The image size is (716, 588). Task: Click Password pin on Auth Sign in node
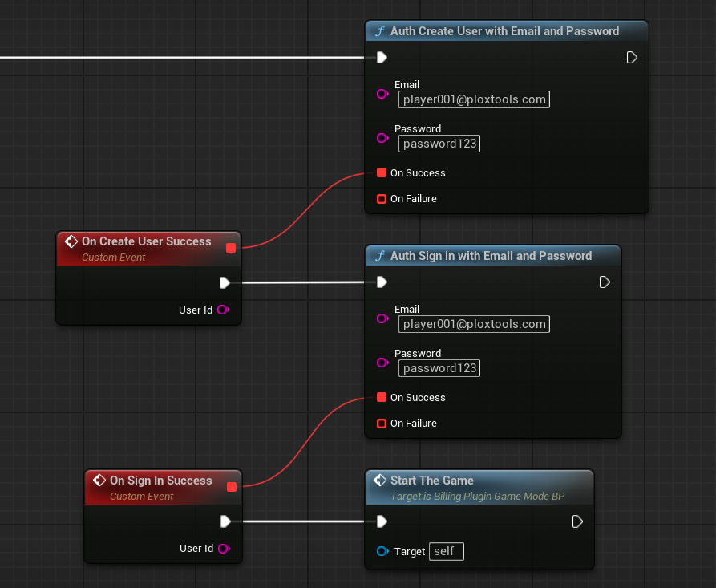tap(382, 363)
